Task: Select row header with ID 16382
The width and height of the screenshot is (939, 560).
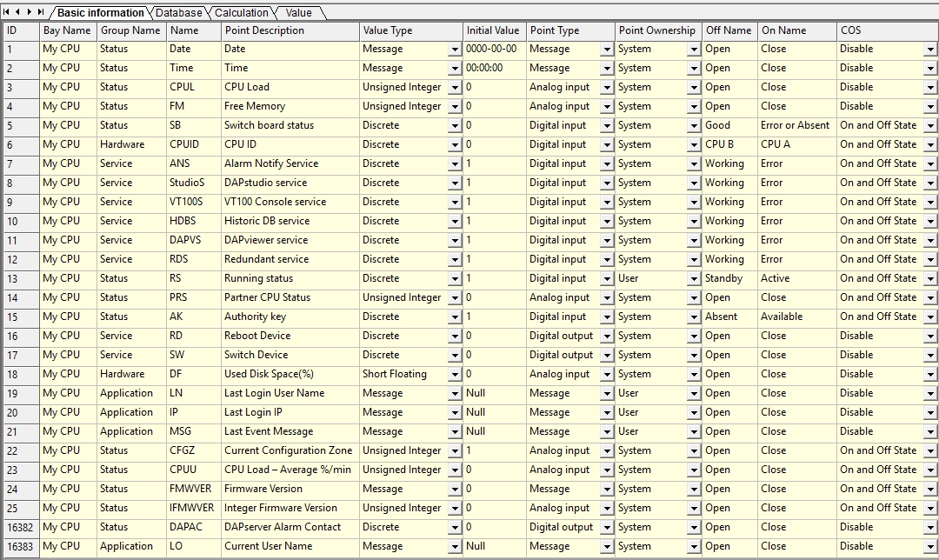Action: 20,527
